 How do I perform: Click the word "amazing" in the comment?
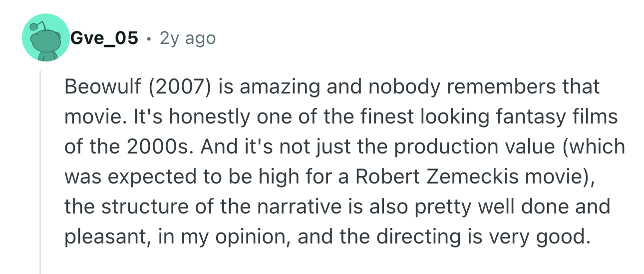pos(271,87)
